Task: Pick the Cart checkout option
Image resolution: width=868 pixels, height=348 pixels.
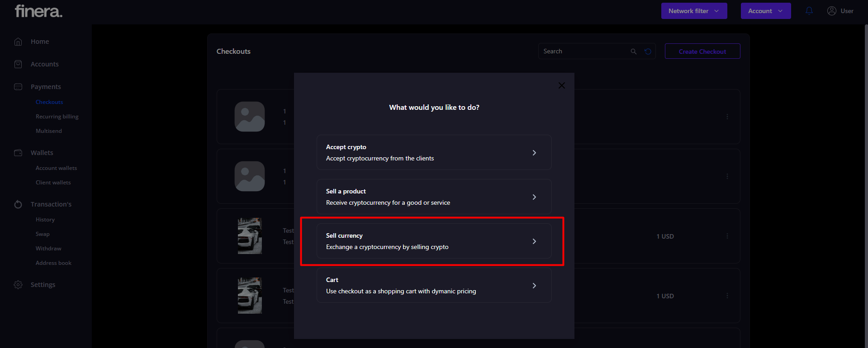Action: click(x=434, y=285)
